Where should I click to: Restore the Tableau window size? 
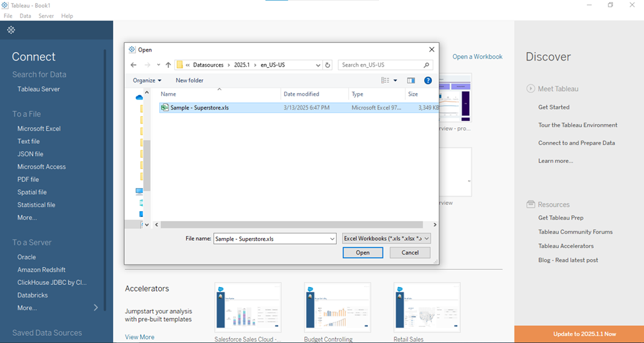610,5
